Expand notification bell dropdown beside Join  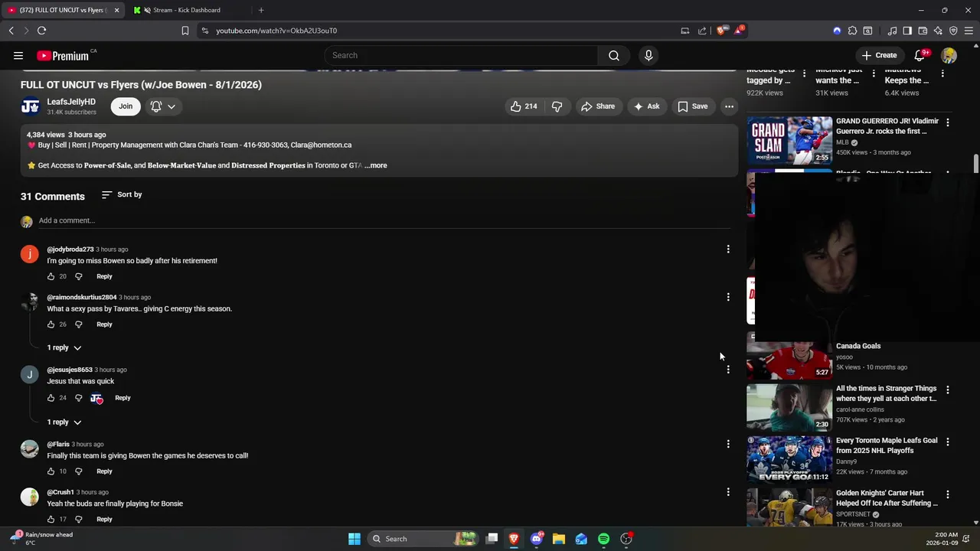tap(163, 106)
